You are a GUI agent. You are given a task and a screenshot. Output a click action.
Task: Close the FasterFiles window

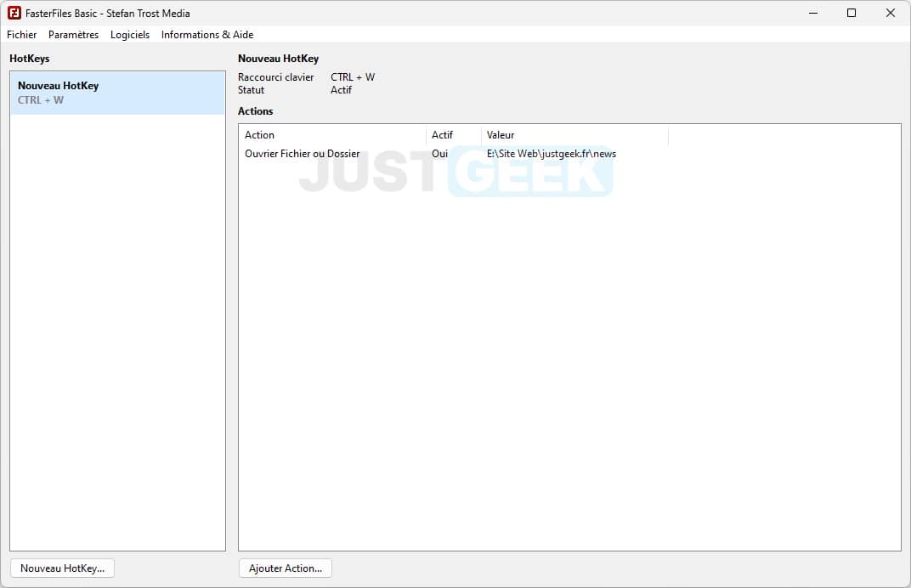pos(890,13)
